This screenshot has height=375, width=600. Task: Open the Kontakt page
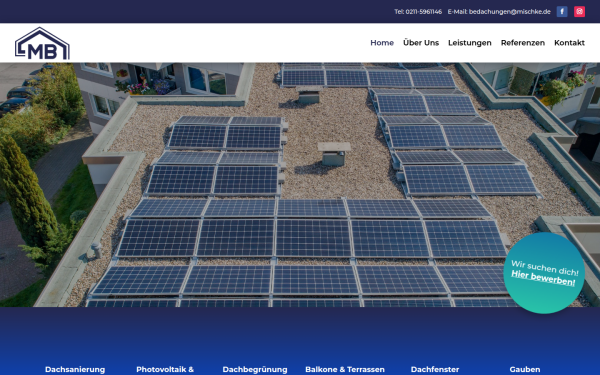point(569,43)
